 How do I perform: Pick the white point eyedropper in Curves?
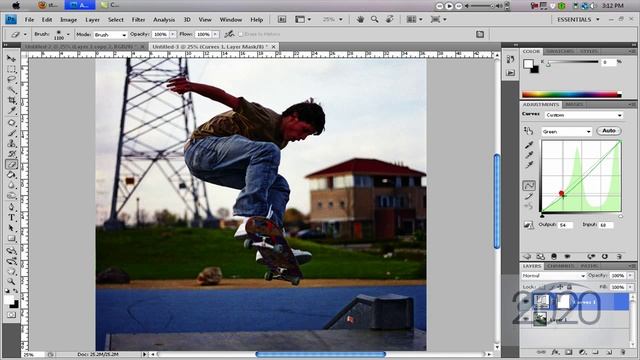(x=529, y=165)
